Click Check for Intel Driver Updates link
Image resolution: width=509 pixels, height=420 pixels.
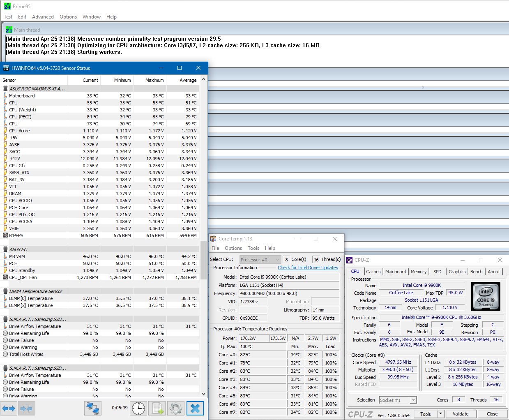click(x=308, y=268)
